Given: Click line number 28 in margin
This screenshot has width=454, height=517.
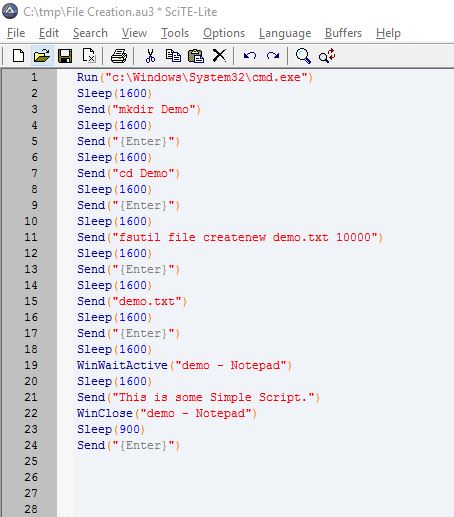Looking at the screenshot, I should tap(31, 509).
